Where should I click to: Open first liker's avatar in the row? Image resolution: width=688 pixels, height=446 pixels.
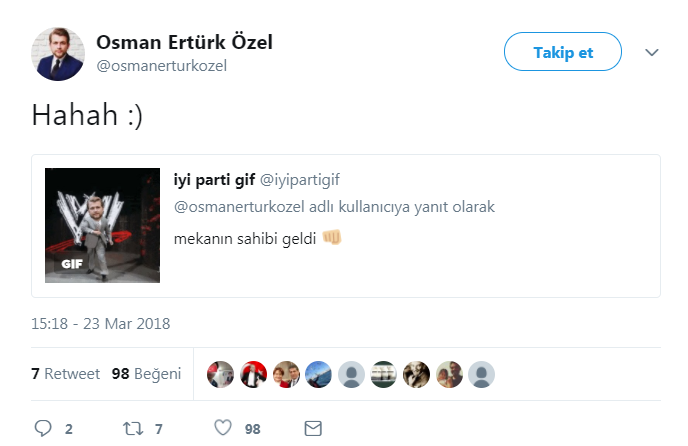click(220, 374)
